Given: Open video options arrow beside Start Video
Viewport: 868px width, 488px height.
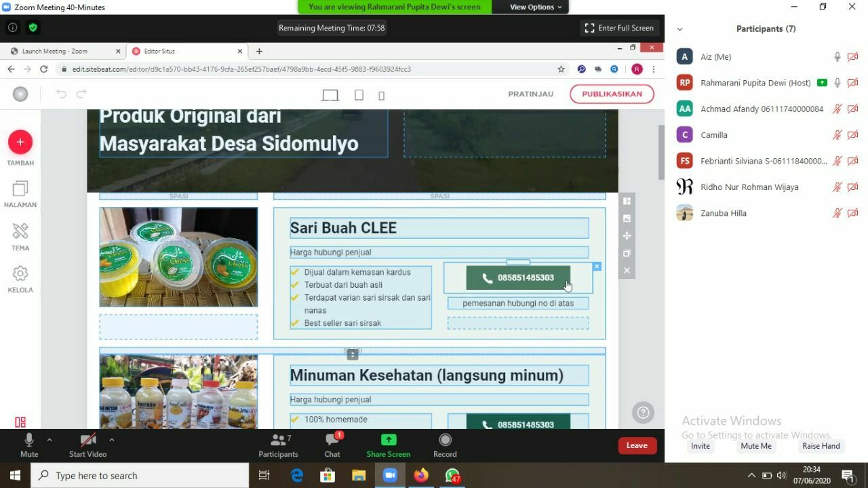Looking at the screenshot, I should (111, 440).
